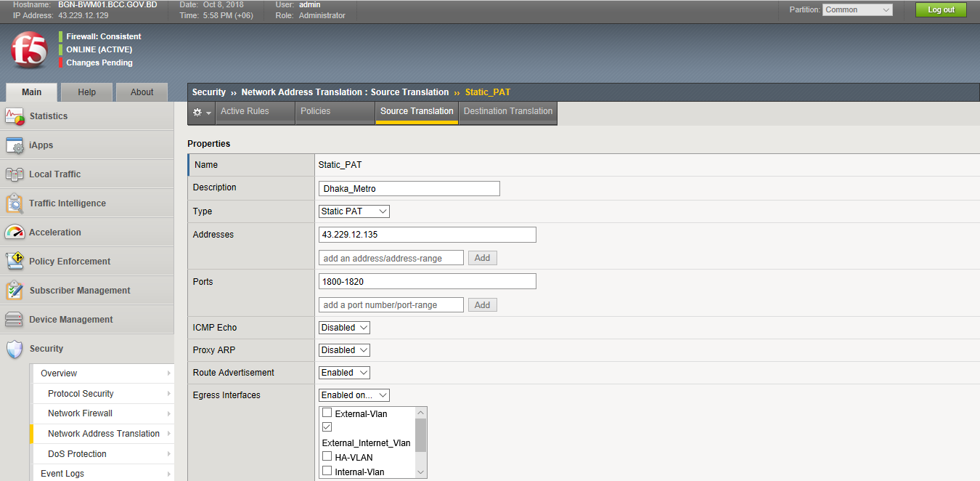Click Add next to the address-range field

coord(482,258)
